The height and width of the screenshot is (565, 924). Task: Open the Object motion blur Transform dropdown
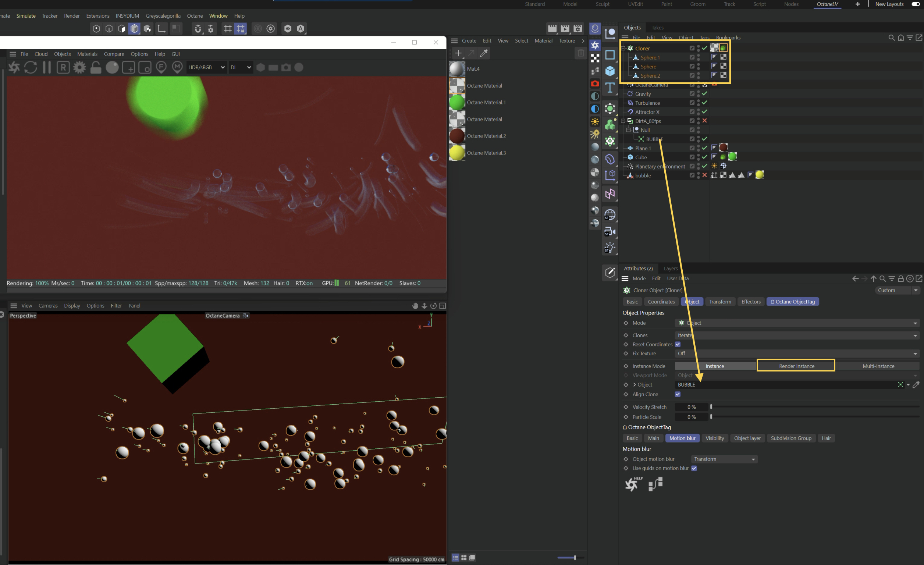[724, 459]
